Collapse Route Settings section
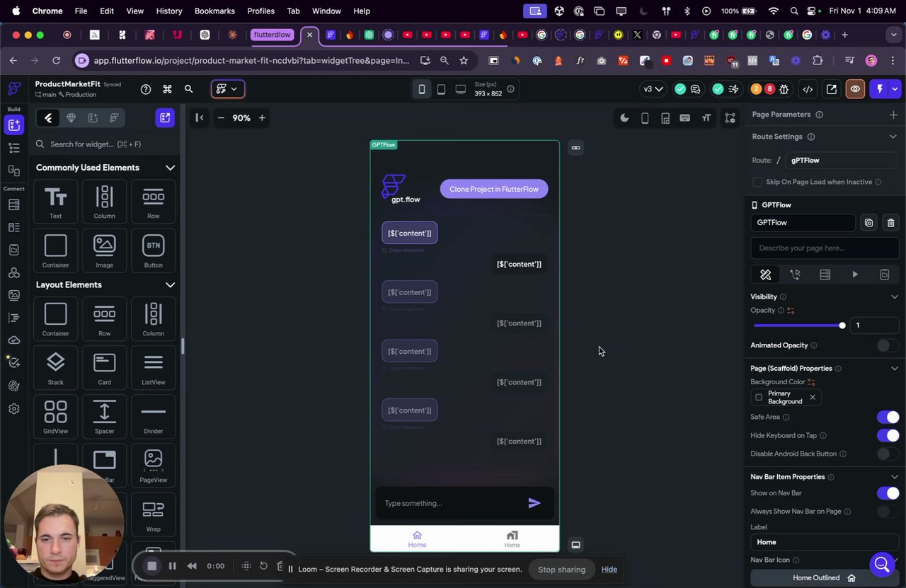906x588 pixels. (893, 137)
